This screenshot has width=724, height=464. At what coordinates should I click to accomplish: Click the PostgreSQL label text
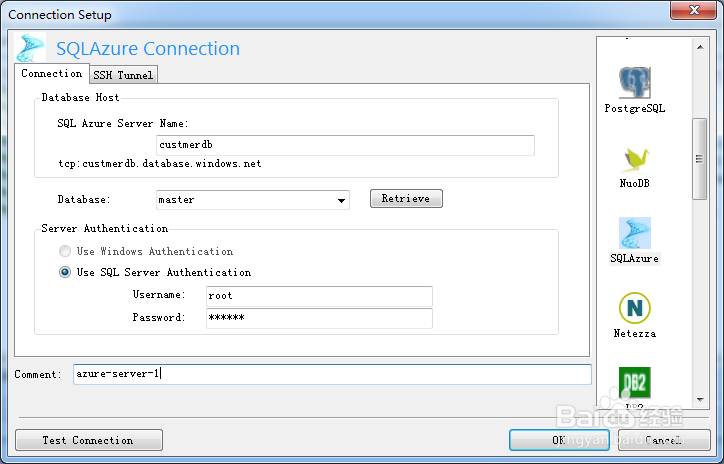pos(635,108)
